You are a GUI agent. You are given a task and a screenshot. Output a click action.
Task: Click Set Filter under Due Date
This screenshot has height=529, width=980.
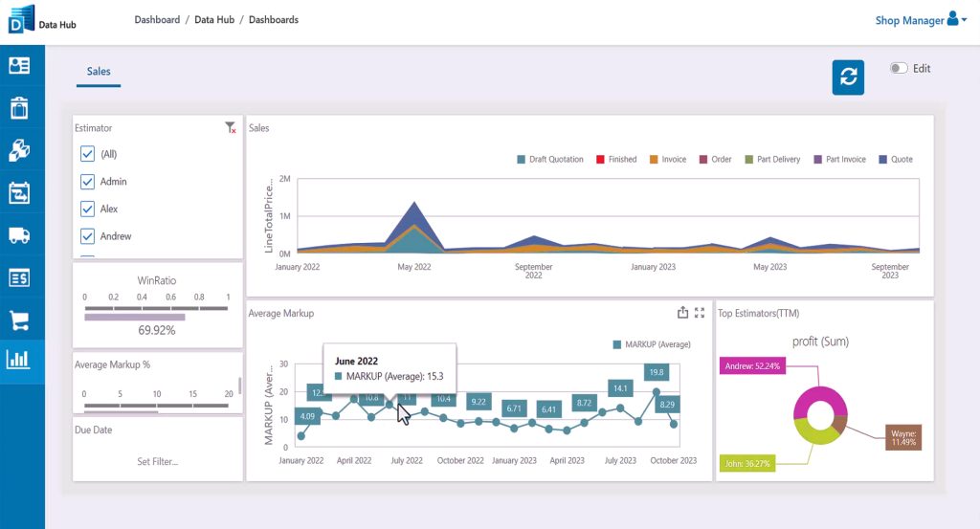pos(157,462)
